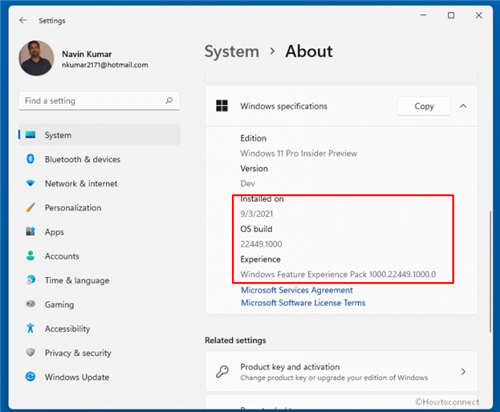
Task: Select the Installed on date 9/3/2021
Action: 257,214
